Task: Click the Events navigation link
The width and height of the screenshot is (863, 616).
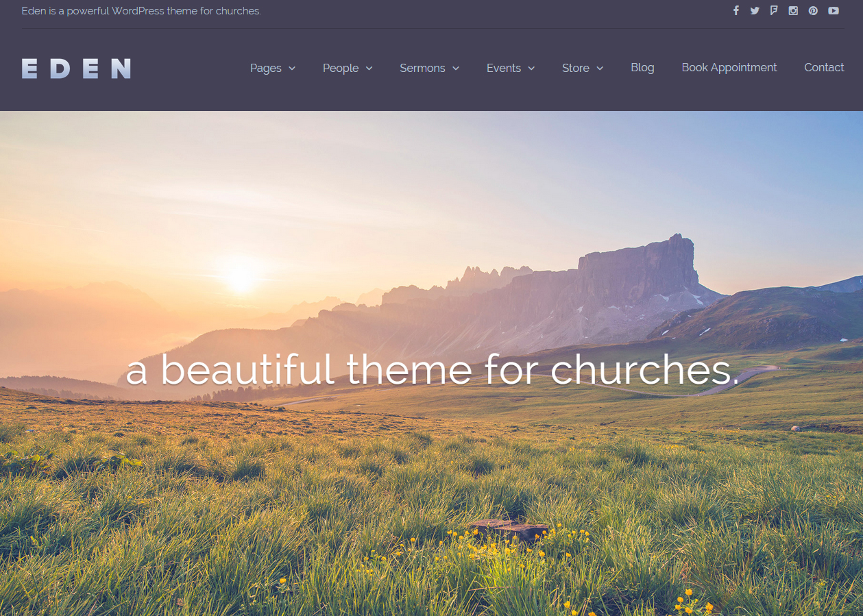Action: click(x=504, y=68)
